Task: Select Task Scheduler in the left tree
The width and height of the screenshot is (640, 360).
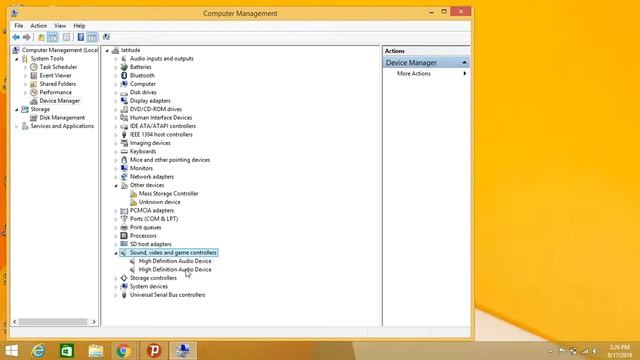Action: 58,67
